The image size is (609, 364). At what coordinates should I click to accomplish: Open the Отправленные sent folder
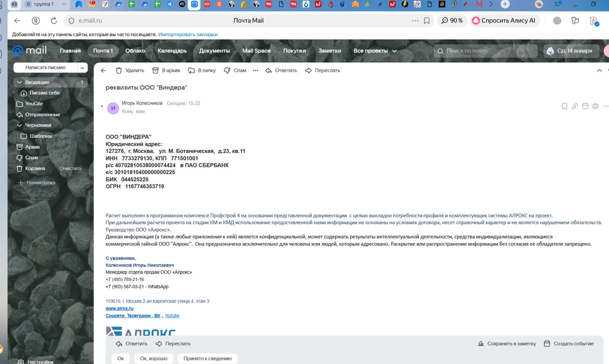point(43,115)
